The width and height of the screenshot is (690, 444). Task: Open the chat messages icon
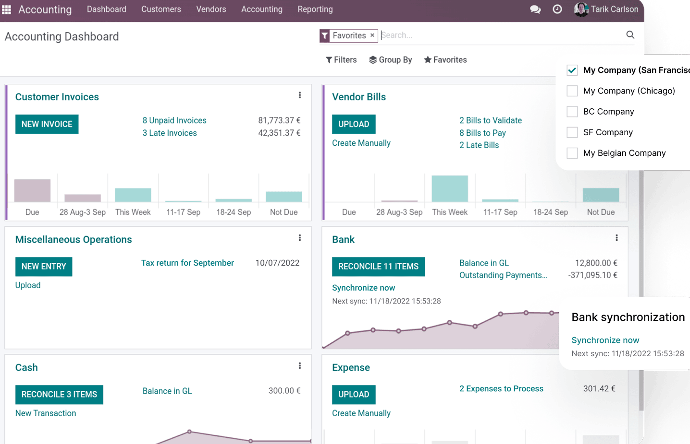(535, 9)
